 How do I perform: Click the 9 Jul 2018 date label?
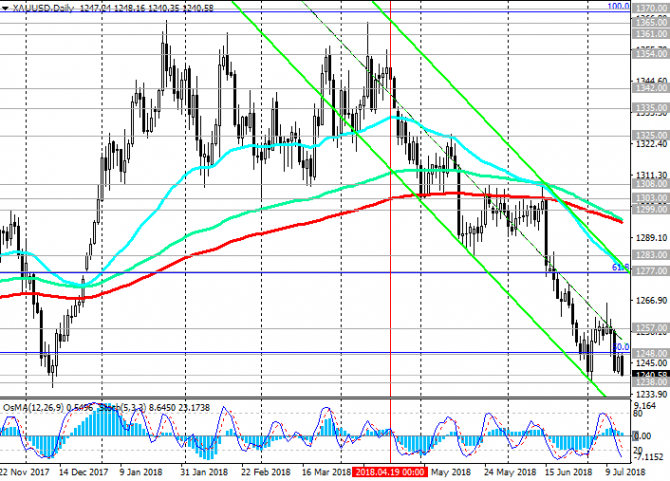(x=624, y=472)
